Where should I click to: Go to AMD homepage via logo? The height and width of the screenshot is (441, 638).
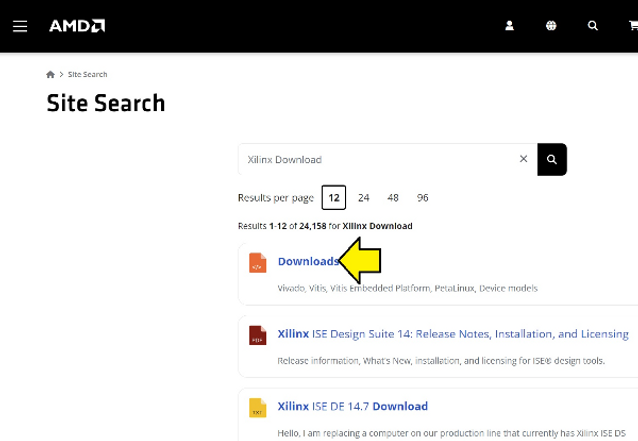[x=77, y=26]
